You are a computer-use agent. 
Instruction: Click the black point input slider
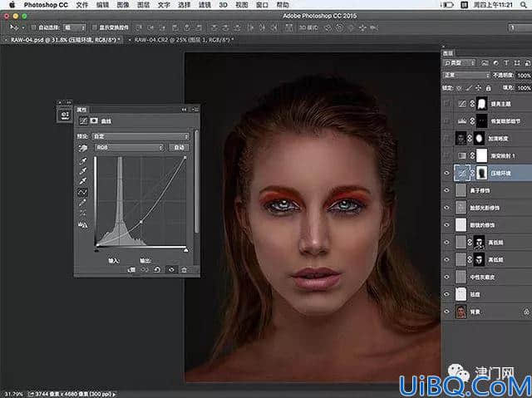tap(96, 250)
